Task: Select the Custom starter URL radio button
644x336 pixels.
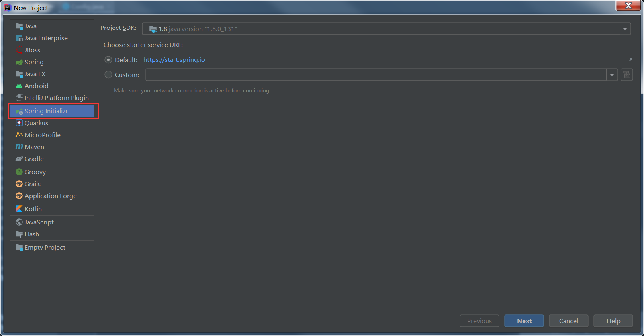Action: pyautogui.click(x=108, y=75)
